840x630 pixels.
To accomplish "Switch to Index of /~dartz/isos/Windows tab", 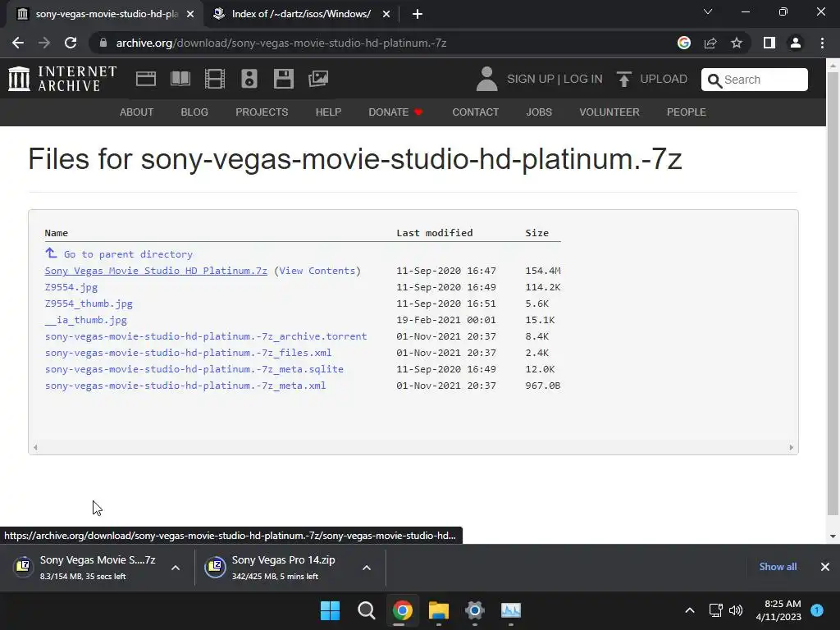I will click(x=301, y=14).
